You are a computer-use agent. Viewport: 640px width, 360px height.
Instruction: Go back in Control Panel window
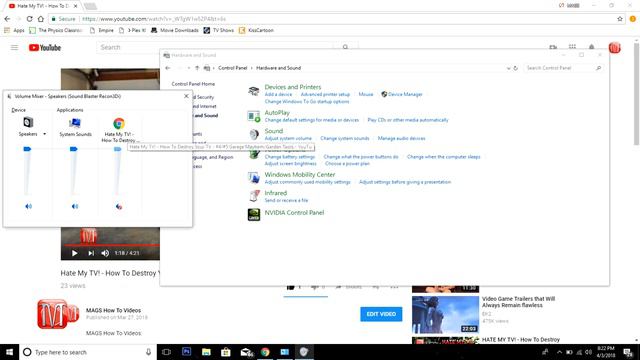point(168,68)
